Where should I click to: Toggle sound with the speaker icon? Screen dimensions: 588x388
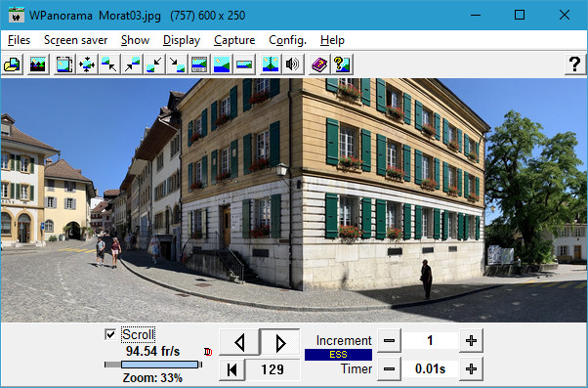[x=292, y=65]
